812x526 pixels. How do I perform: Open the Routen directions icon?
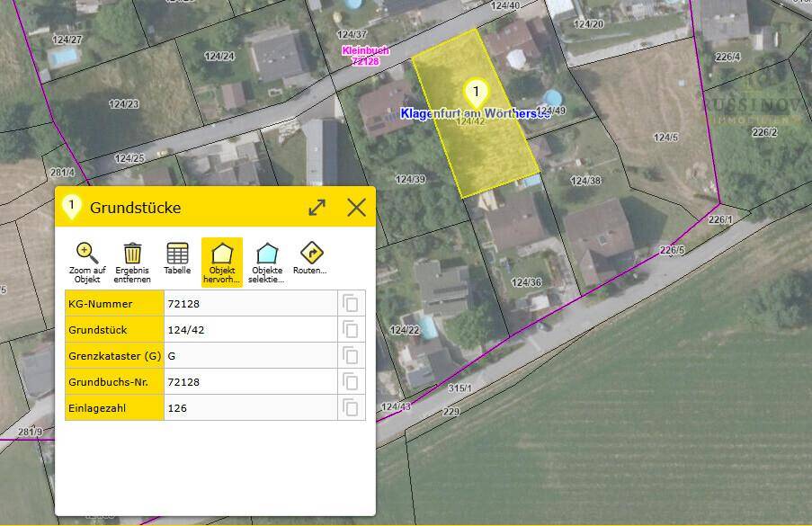coord(311,253)
